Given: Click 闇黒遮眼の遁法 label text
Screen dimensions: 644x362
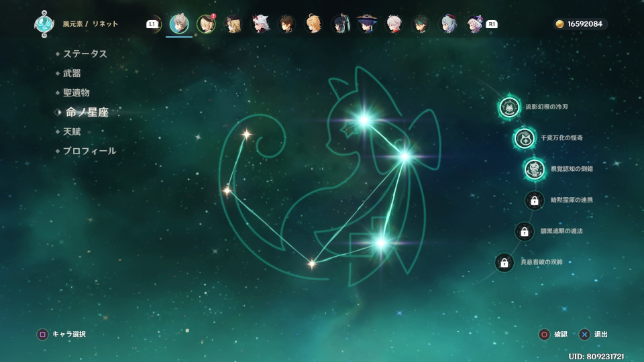Looking at the screenshot, I should click(562, 231).
